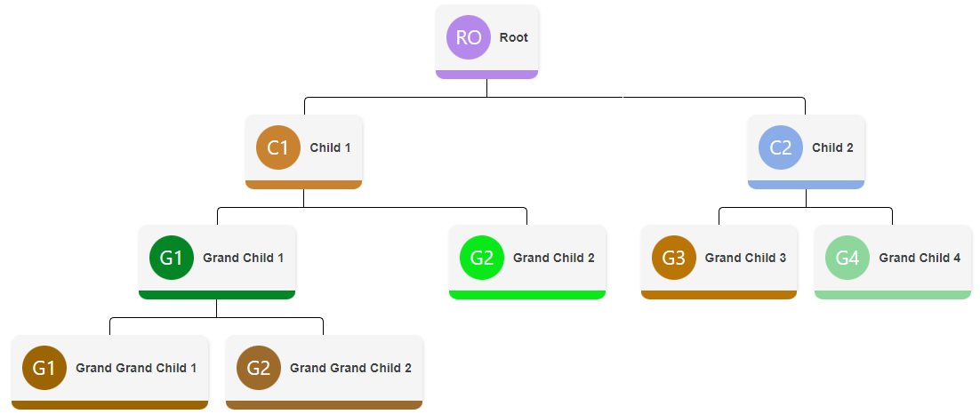The height and width of the screenshot is (414, 980).
Task: Select the Grand Grand Child 2 label
Action: [350, 368]
